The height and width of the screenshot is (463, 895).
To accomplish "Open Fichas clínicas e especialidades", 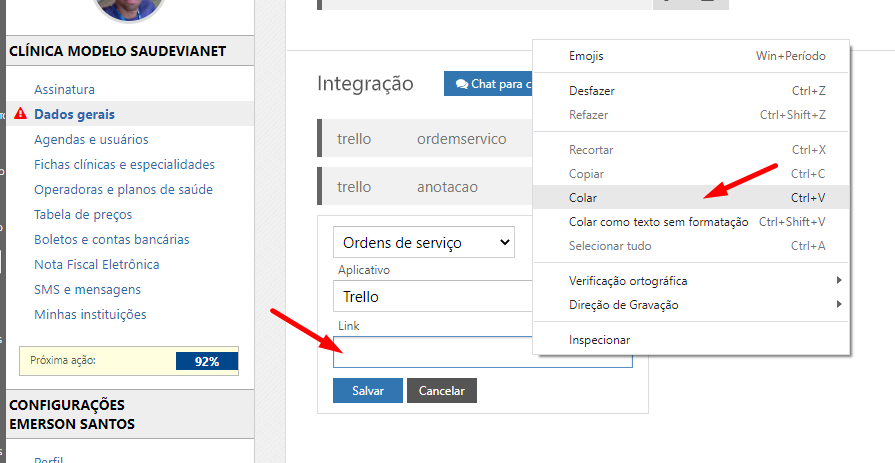I will (124, 164).
